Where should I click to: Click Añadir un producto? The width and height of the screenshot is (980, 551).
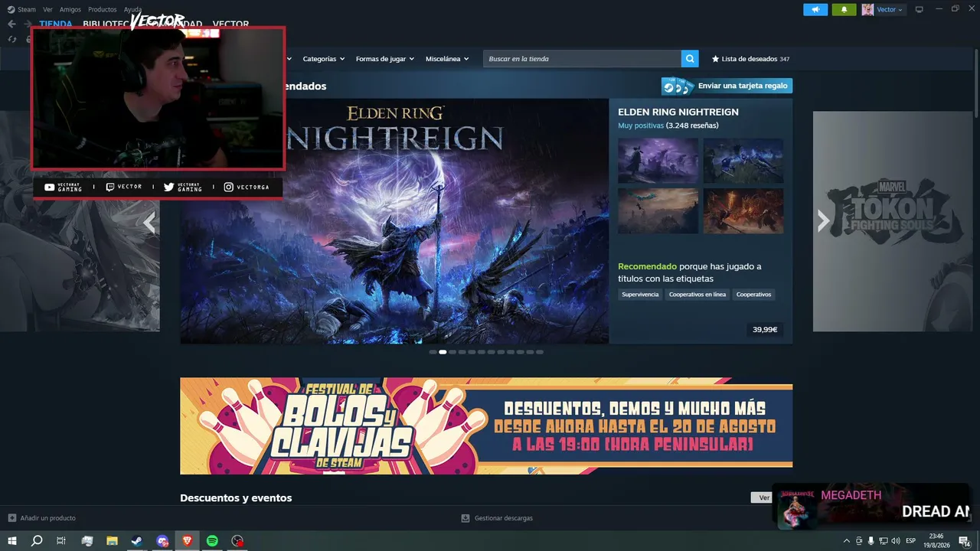tap(48, 518)
